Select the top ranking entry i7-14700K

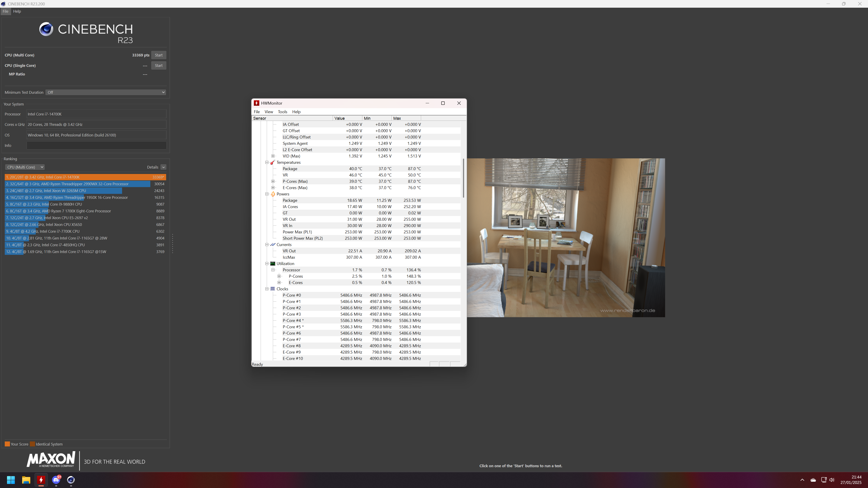[x=85, y=177]
